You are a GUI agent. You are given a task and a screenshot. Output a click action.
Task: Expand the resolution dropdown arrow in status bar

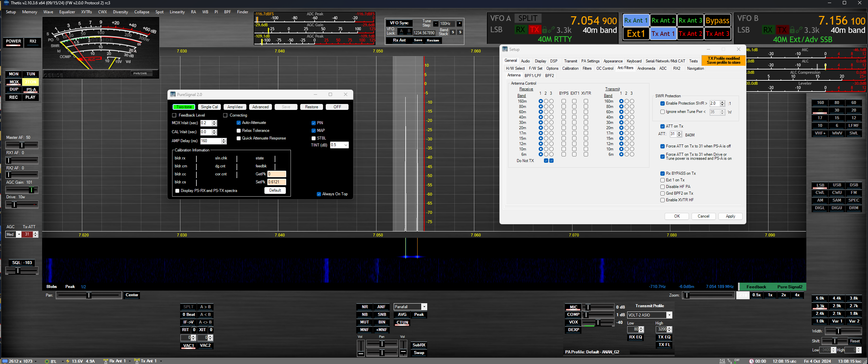[x=35, y=361]
